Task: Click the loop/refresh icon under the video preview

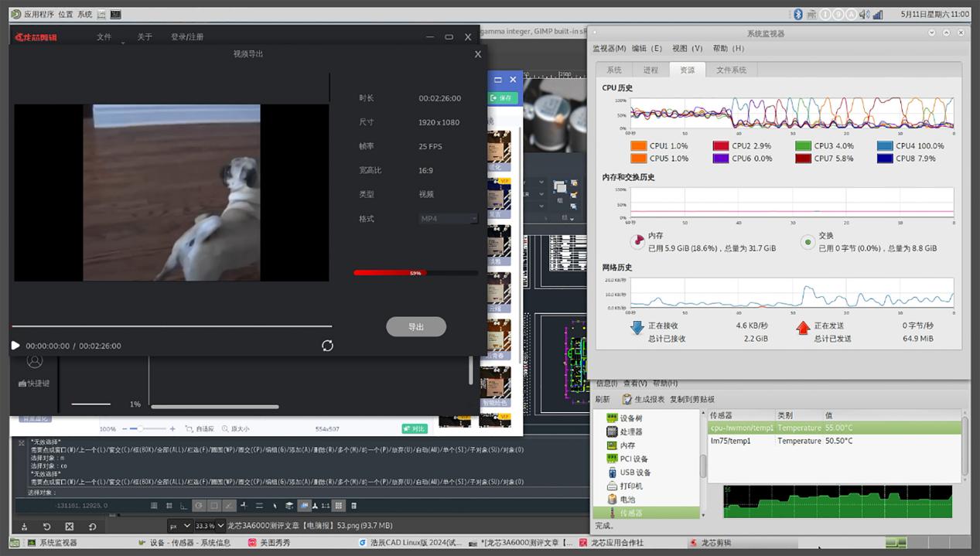Action: pyautogui.click(x=327, y=346)
